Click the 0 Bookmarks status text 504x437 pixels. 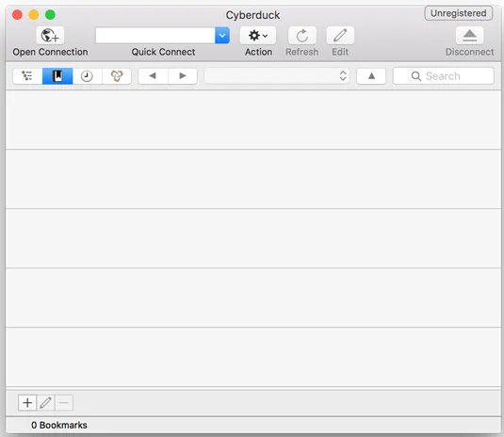pos(59,425)
